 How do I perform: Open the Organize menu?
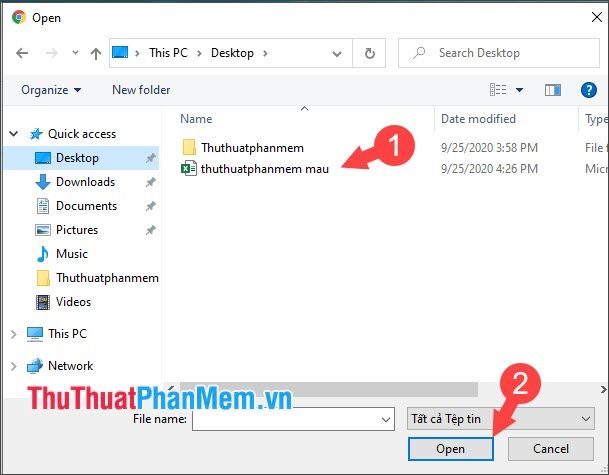coord(51,90)
